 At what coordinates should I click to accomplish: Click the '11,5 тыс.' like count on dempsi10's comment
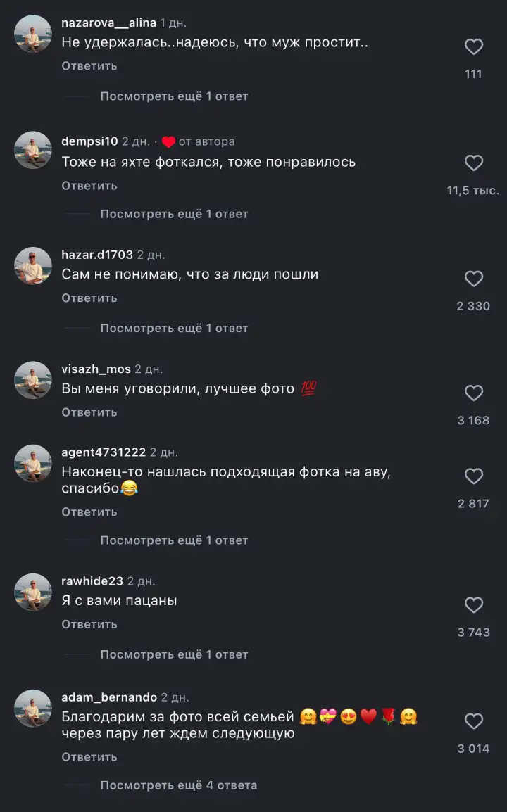472,189
